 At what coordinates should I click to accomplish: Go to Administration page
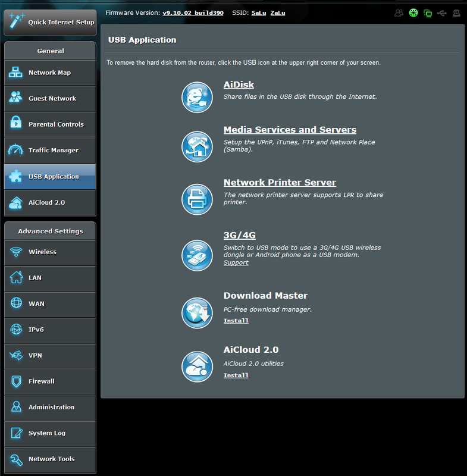(x=50, y=408)
